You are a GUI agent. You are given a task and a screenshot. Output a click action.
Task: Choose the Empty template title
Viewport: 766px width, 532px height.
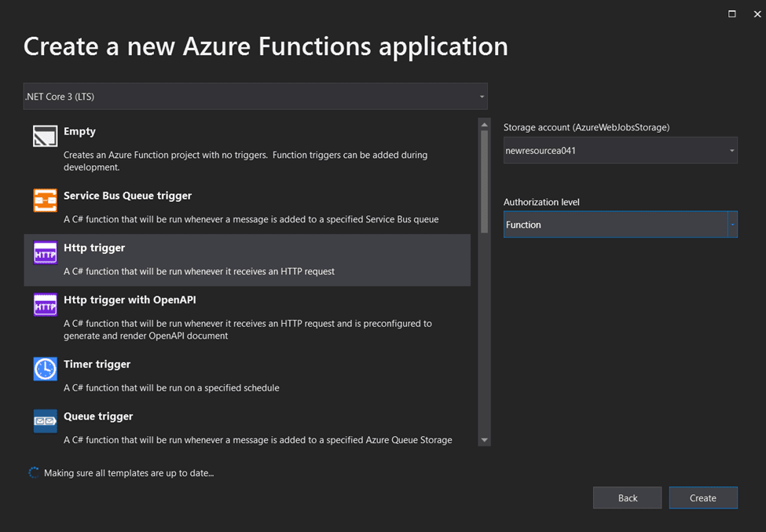pos(79,132)
